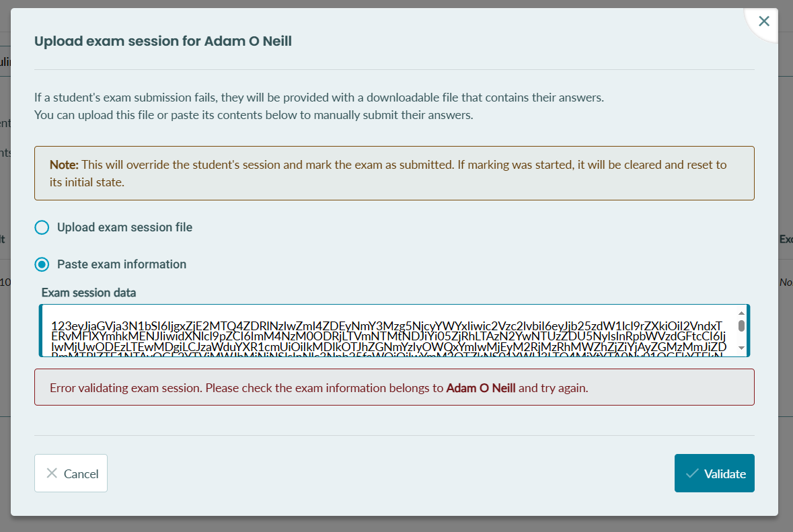Viewport: 793px width, 532px height.
Task: Close the upload exam session dialog
Action: pos(763,22)
